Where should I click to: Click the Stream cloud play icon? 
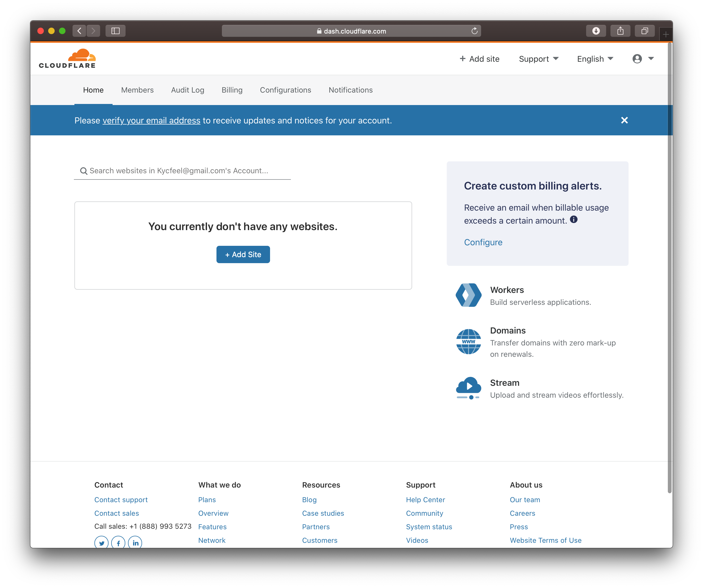468,388
